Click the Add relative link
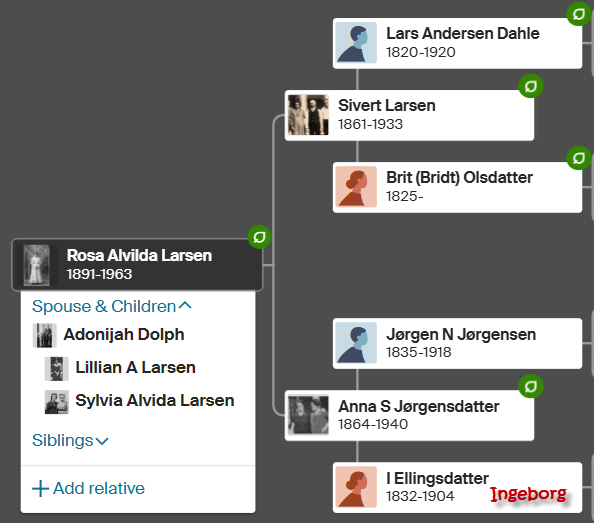The height and width of the screenshot is (523, 594). [x=88, y=489]
